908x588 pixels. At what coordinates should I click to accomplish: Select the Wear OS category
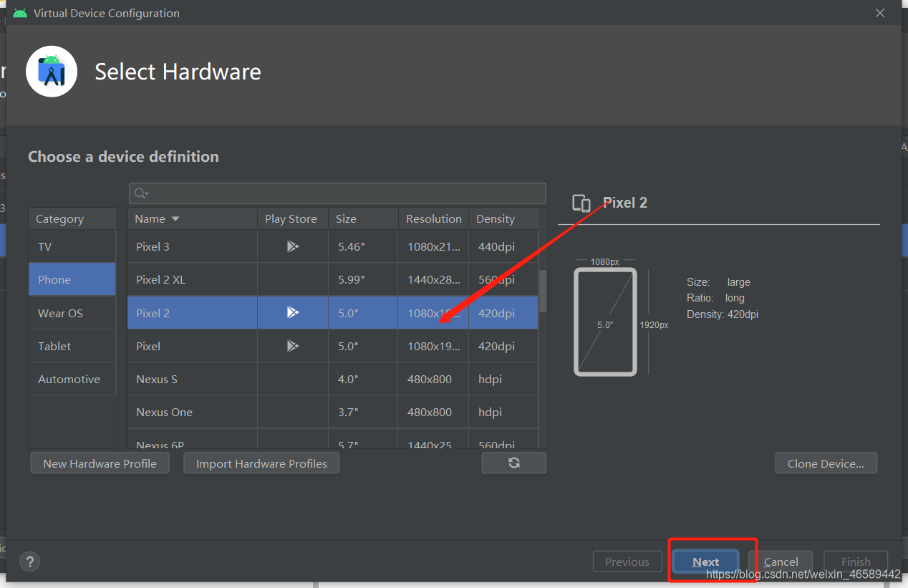72,313
